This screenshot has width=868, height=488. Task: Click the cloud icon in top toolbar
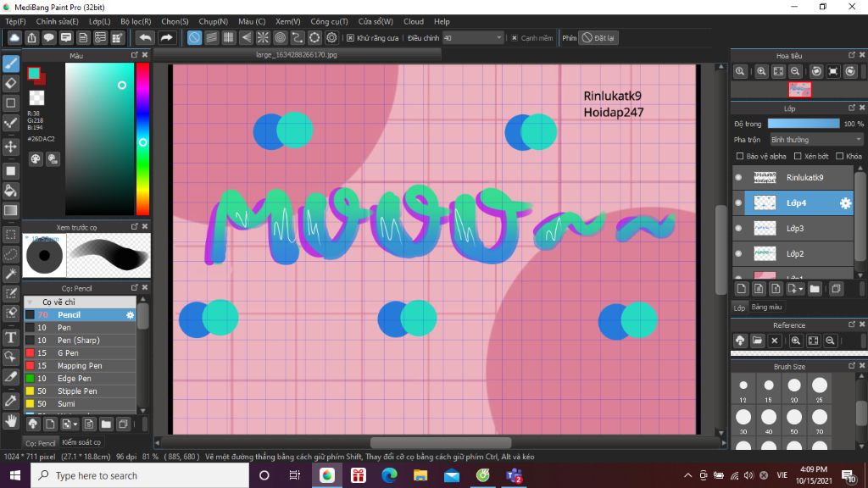pos(14,37)
